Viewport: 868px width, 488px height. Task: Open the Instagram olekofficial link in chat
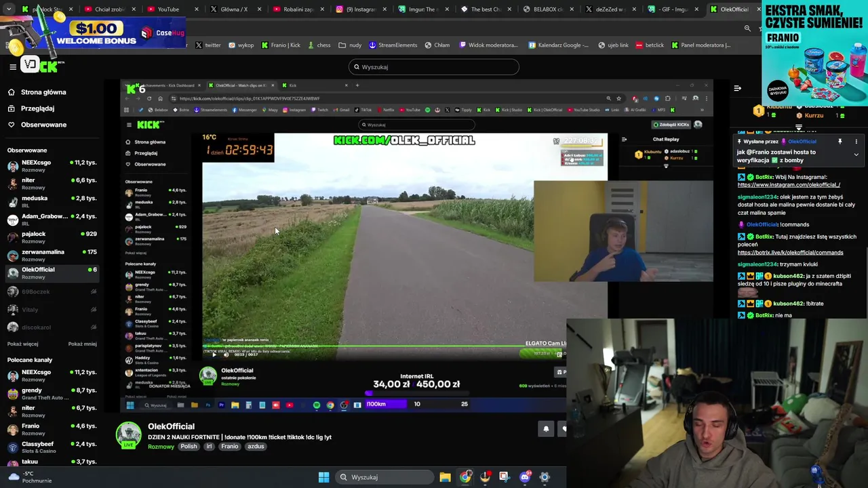pos(789,184)
